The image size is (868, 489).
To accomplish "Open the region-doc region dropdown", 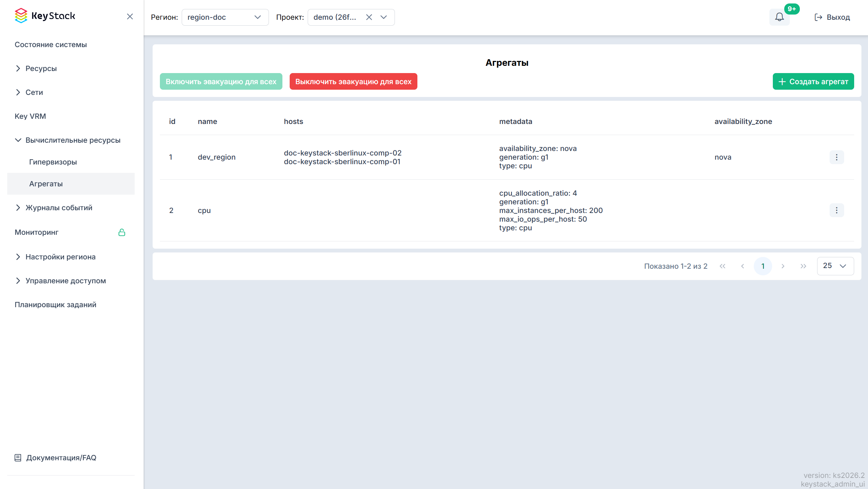I will tap(225, 17).
